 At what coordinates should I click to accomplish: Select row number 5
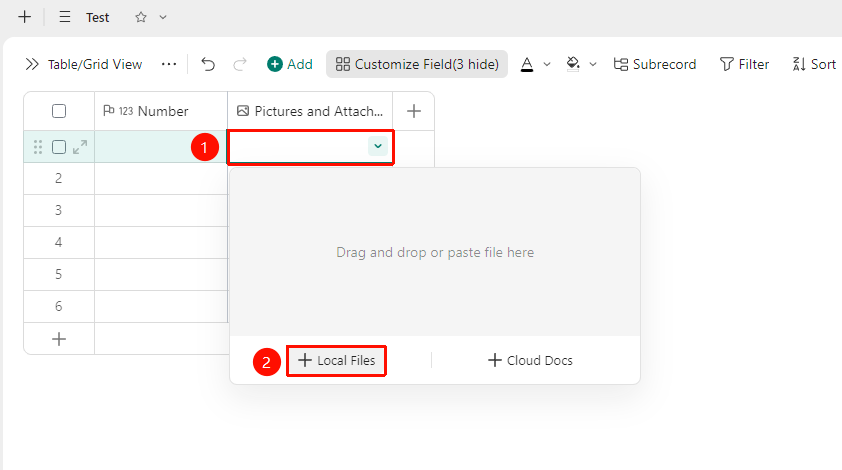pos(59,274)
